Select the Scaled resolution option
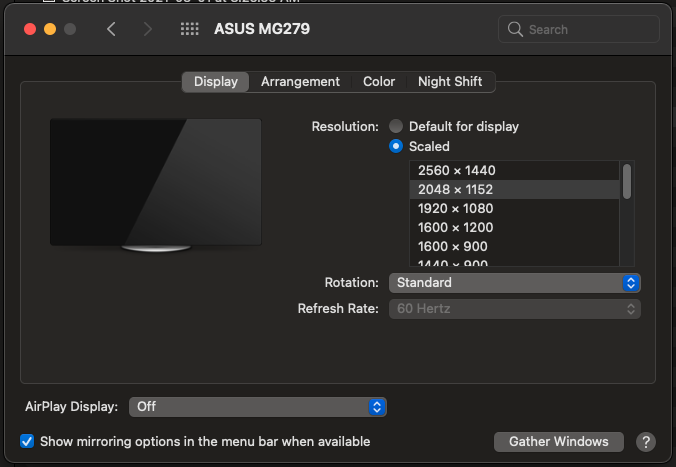This screenshot has height=467, width=676. tap(396, 146)
